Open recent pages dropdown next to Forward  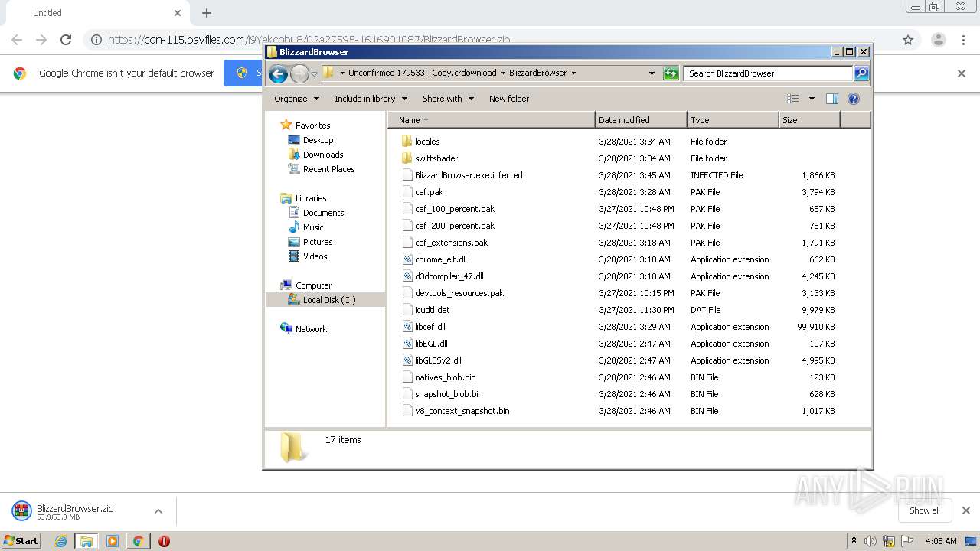(x=314, y=74)
